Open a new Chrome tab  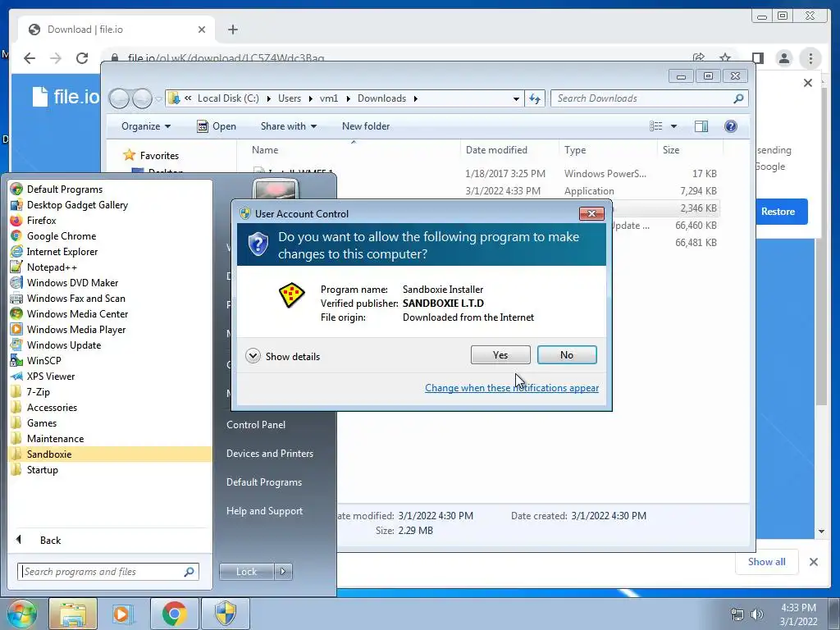point(232,30)
